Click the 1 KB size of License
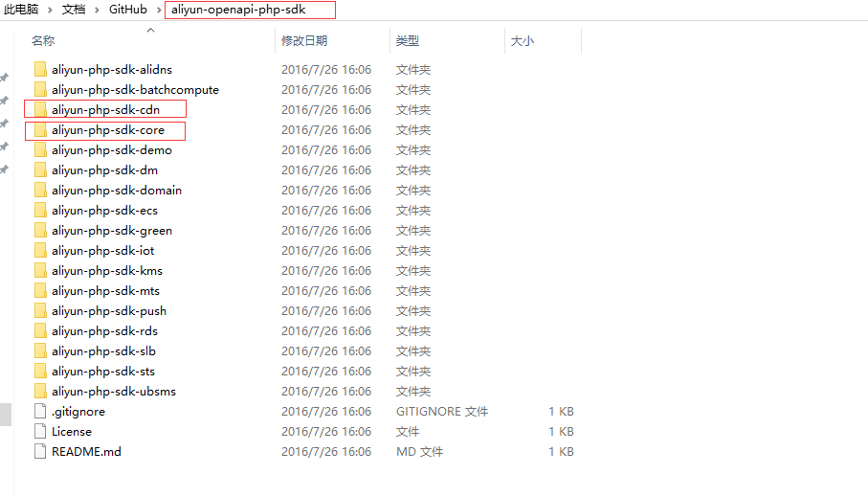This screenshot has height=497, width=868. coord(561,431)
